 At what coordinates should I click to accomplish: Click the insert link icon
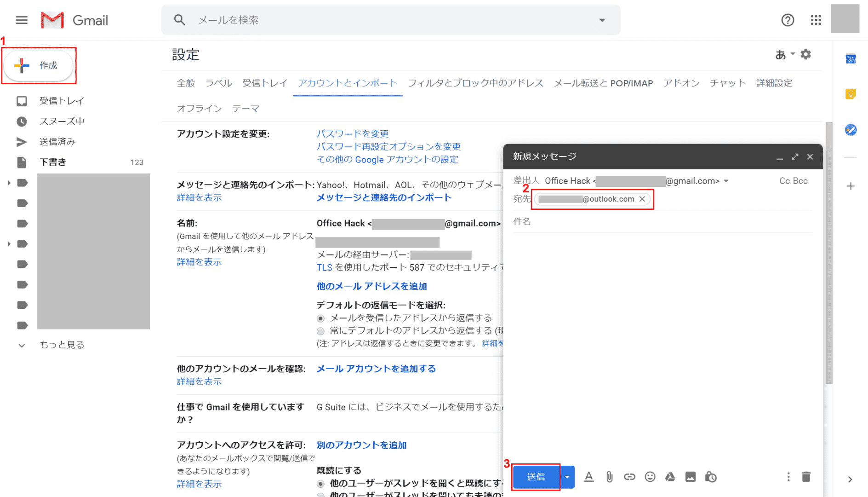point(629,477)
